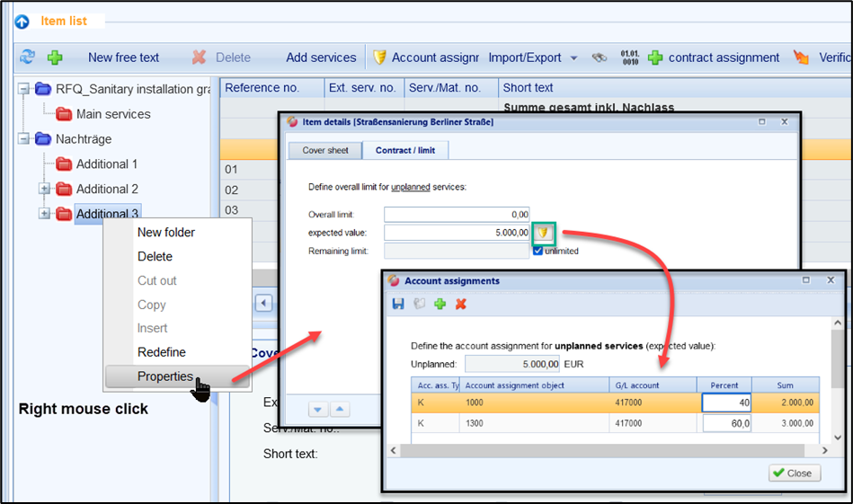This screenshot has width=853, height=504.
Task: Click the 01.01 date icon in the toolbar
Action: pyautogui.click(x=629, y=57)
